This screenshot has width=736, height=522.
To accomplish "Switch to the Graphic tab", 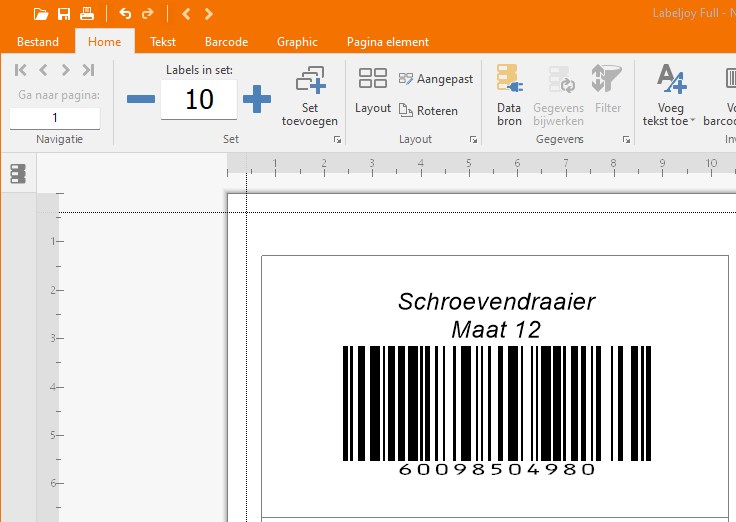I will coord(297,42).
